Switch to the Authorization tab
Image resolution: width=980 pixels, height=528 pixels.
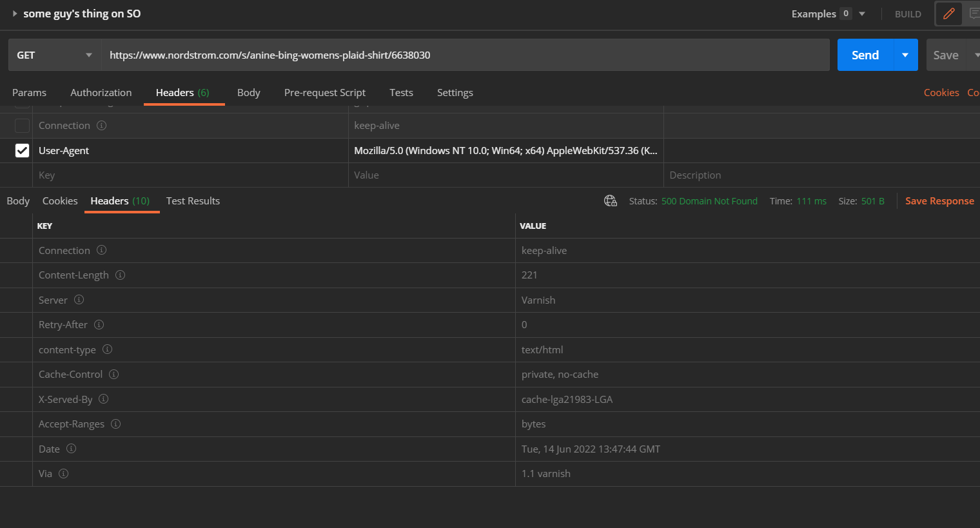pos(101,92)
